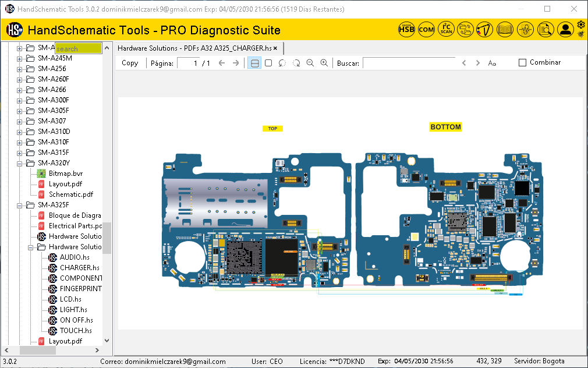Viewport: 588px width, 368px height.
Task: Rotate the page counterclockwise
Action: coord(282,63)
